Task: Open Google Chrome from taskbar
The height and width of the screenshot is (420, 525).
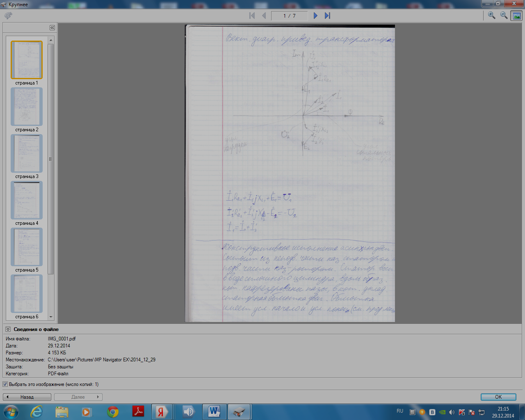Action: coord(113,412)
